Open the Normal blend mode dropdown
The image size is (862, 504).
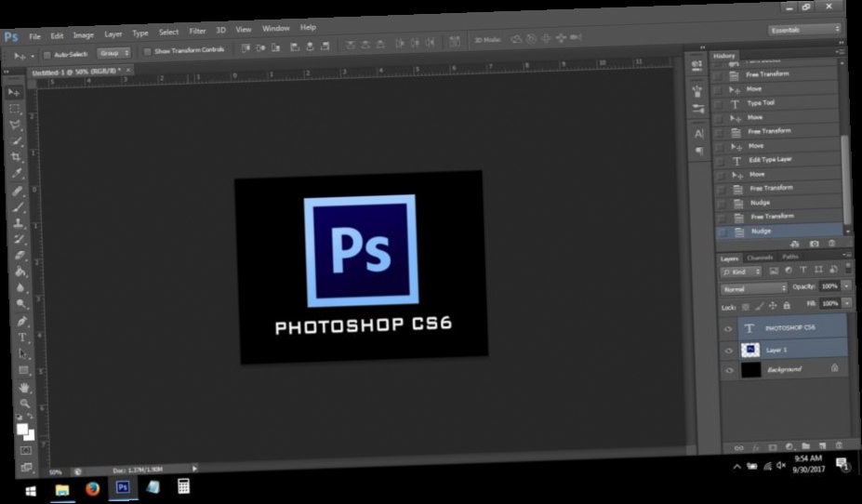click(754, 288)
